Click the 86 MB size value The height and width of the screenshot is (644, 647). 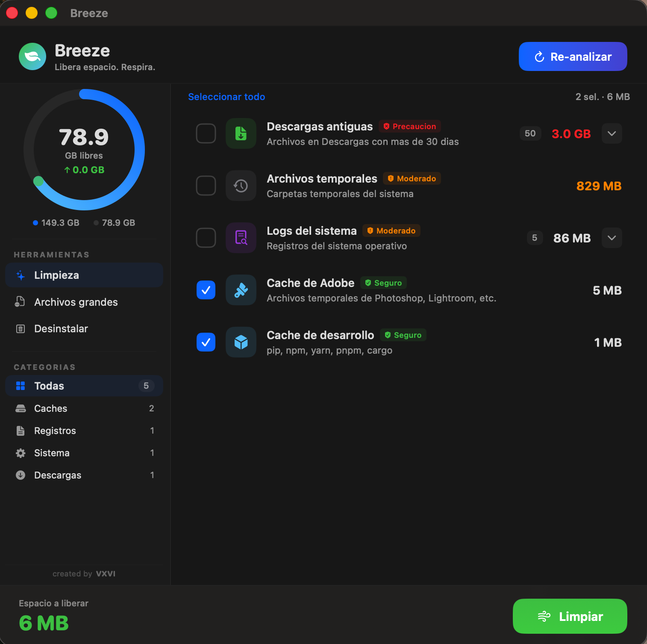[x=572, y=238]
